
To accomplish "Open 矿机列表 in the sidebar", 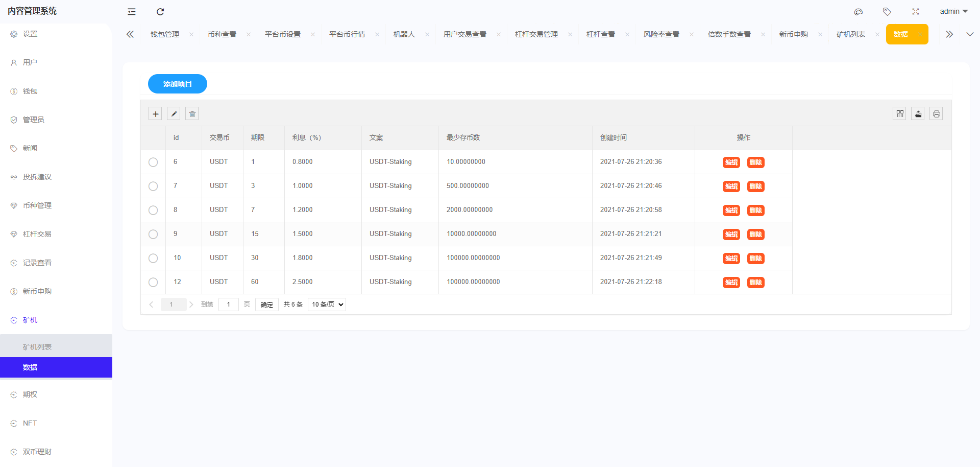I will 37,346.
